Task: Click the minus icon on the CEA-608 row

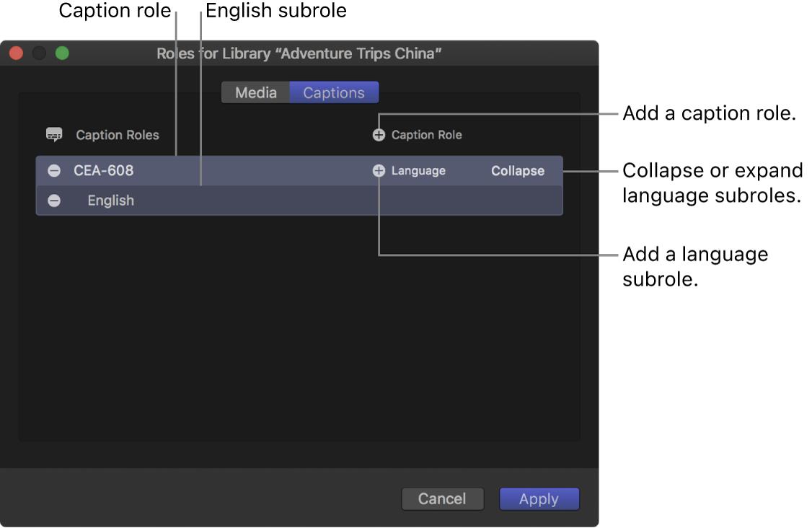Action: click(54, 171)
